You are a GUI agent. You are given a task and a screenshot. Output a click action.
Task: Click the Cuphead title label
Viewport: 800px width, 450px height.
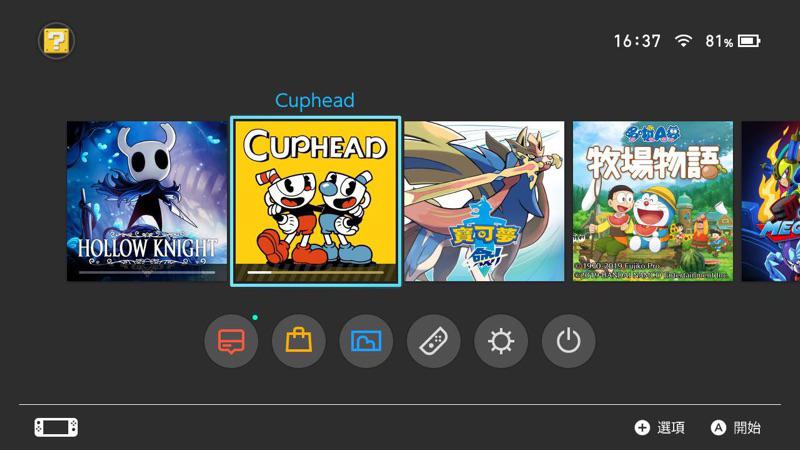click(315, 101)
